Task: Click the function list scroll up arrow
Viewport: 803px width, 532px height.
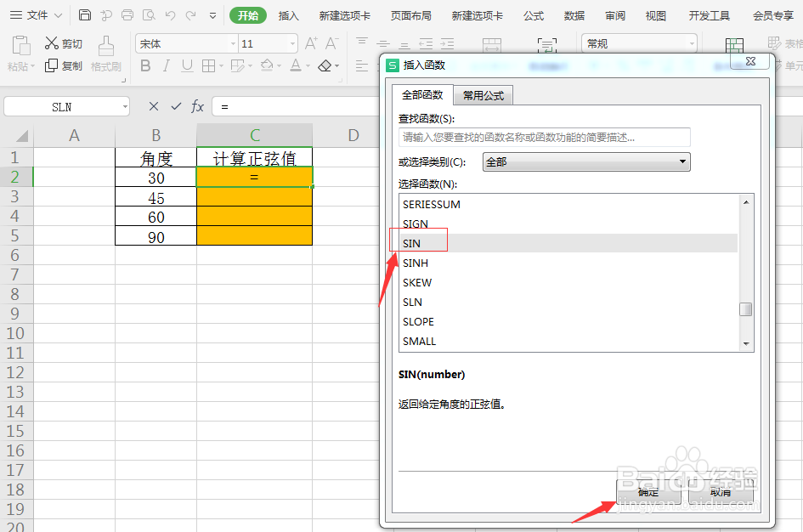Action: coord(746,201)
